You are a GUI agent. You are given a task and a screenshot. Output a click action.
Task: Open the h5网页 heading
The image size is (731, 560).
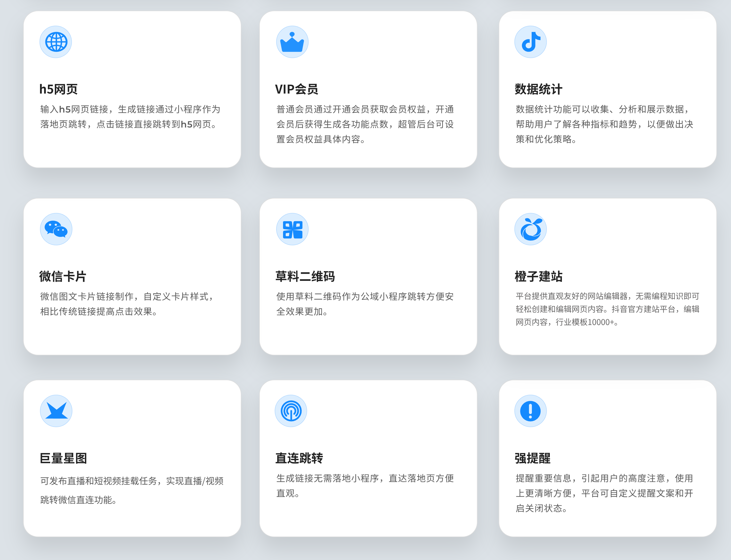pos(58,89)
